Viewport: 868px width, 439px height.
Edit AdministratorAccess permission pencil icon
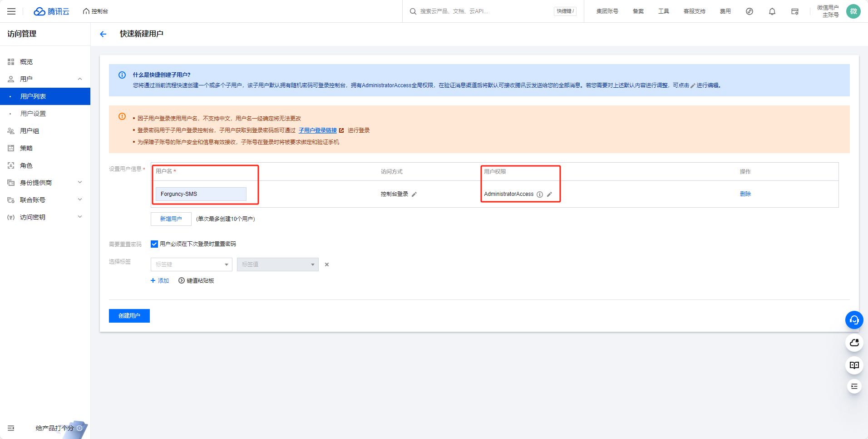pos(549,194)
